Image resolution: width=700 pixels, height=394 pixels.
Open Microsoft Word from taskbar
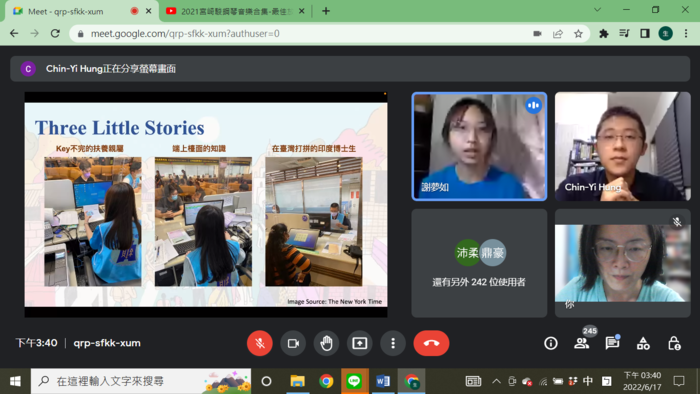click(x=383, y=381)
